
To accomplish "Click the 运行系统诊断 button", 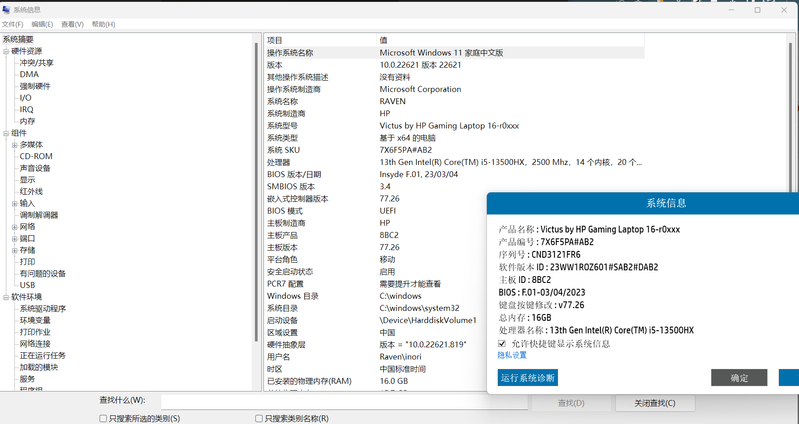I will (527, 377).
